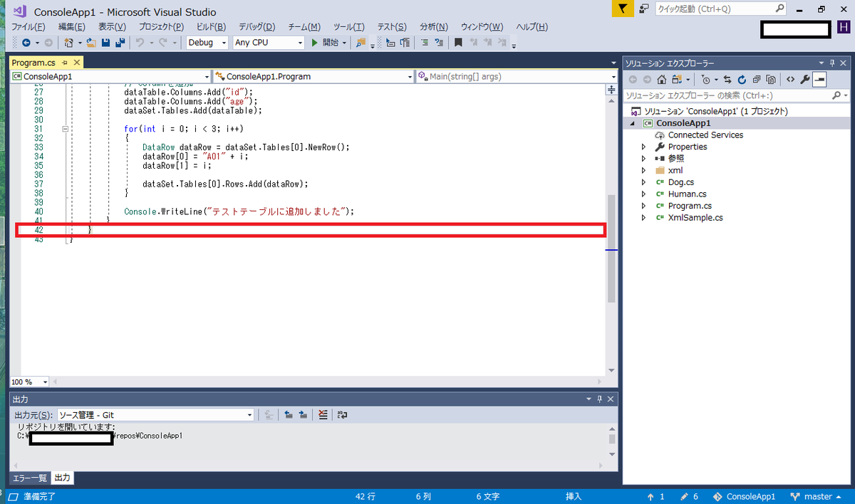The width and height of the screenshot is (855, 504).
Task: Click unpushed commits arrow in status bar
Action: pyautogui.click(x=655, y=496)
